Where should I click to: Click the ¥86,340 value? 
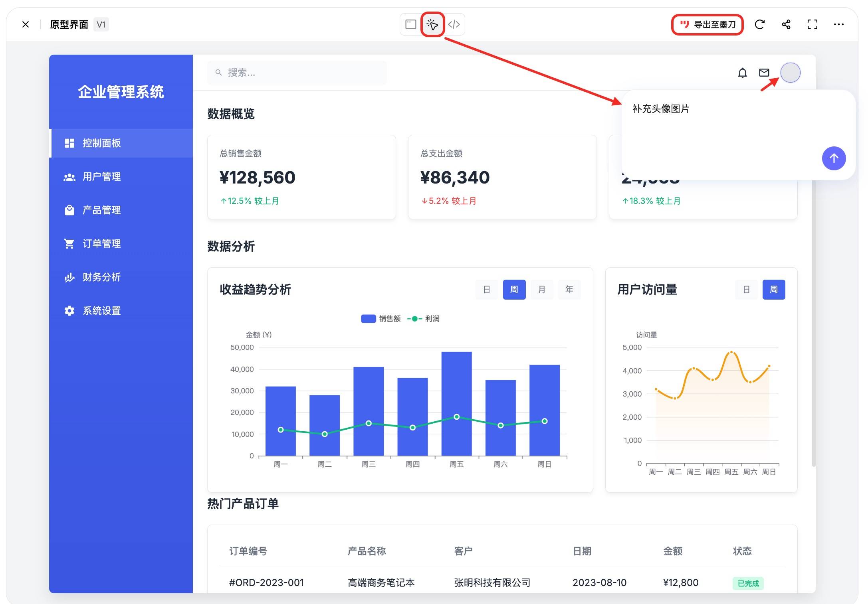coord(455,178)
